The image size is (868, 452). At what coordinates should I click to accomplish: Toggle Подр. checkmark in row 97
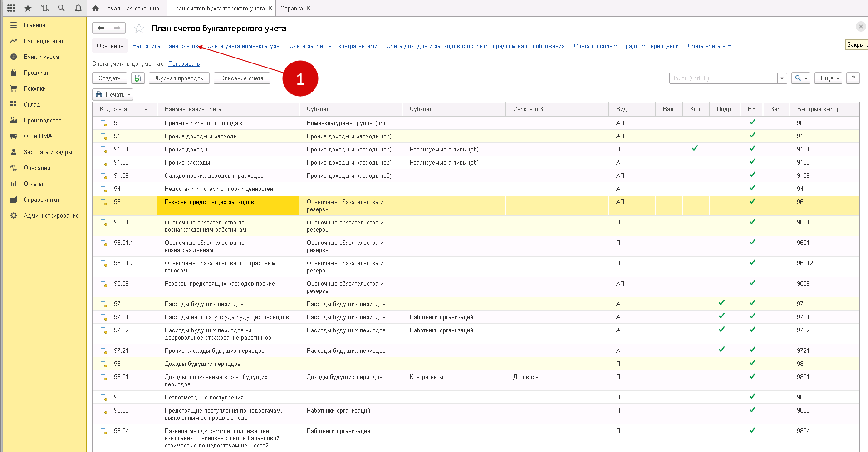[x=721, y=302]
